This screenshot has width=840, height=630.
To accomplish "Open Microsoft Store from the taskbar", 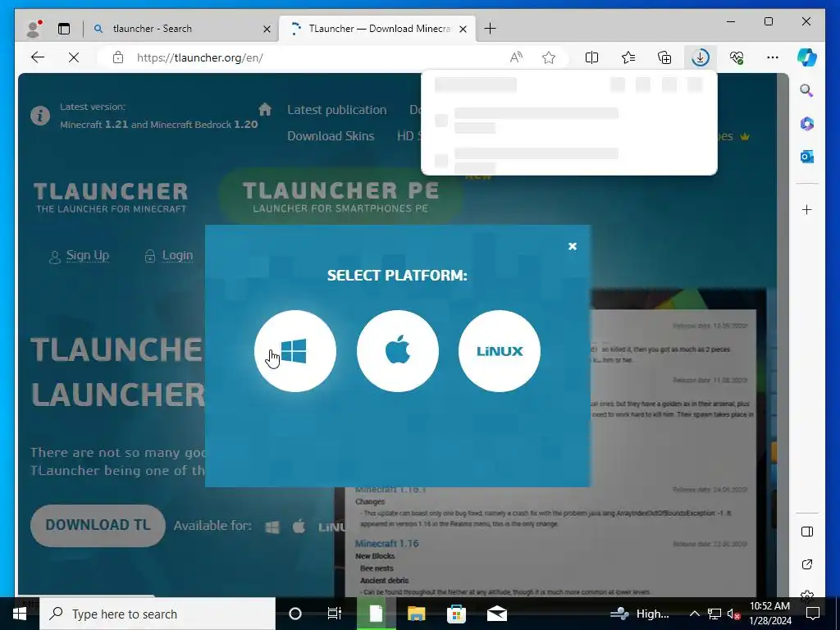I will [x=456, y=614].
